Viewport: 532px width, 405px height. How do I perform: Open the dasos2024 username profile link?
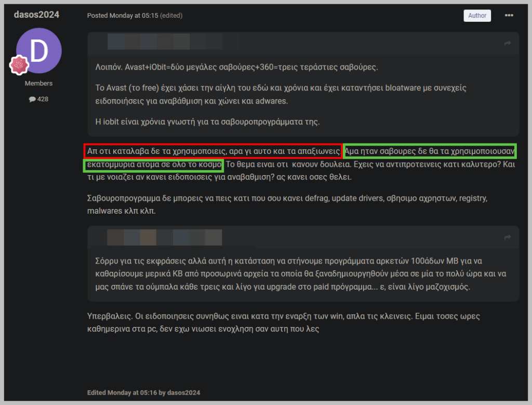36,15
